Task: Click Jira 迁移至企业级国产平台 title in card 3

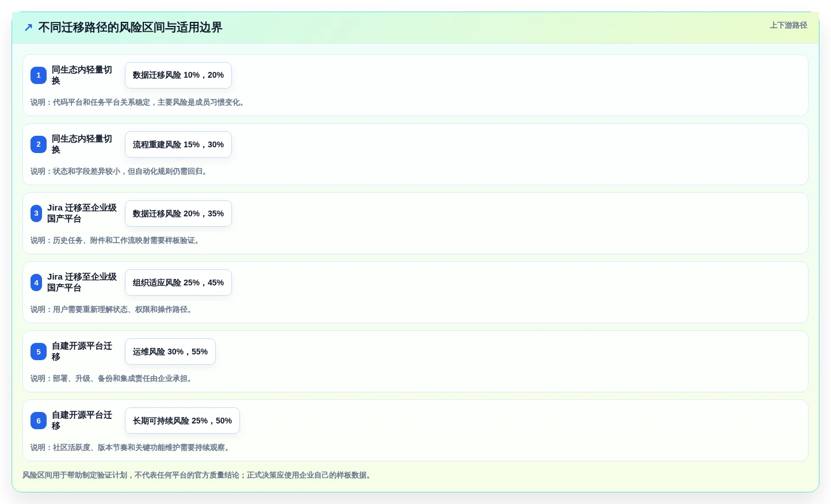Action: point(82,213)
